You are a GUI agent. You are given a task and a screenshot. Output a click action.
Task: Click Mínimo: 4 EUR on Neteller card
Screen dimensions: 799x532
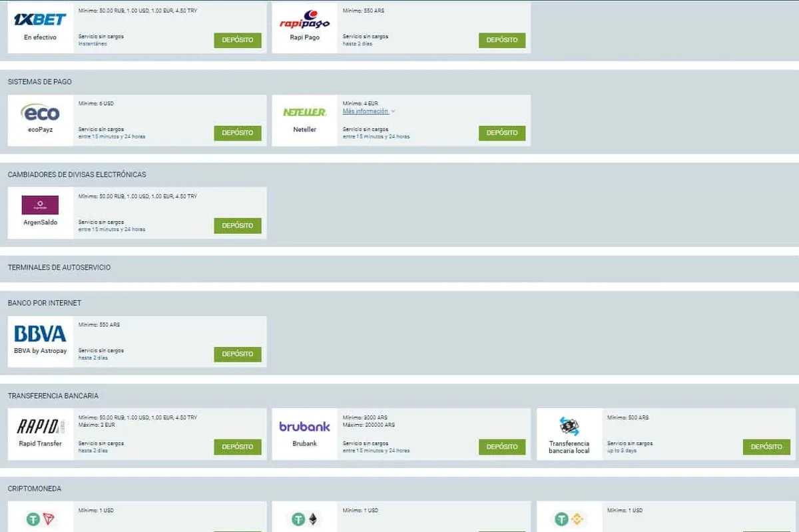[x=360, y=104]
